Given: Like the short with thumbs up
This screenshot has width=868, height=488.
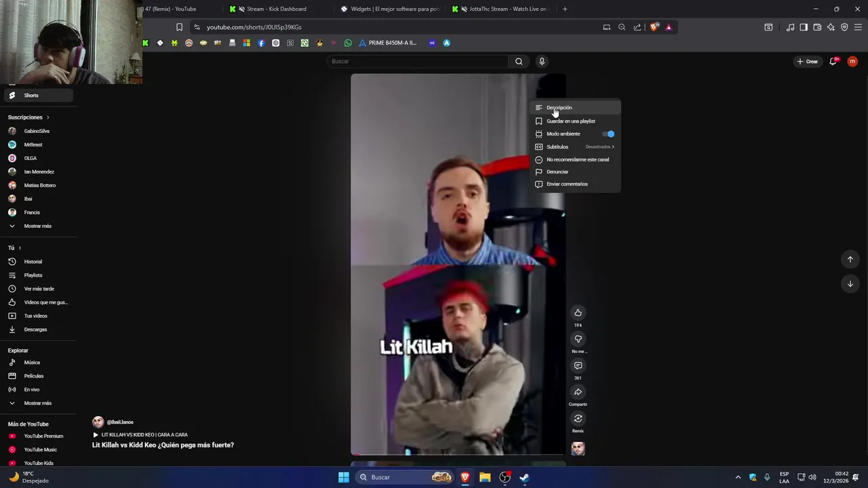Looking at the screenshot, I should [578, 312].
